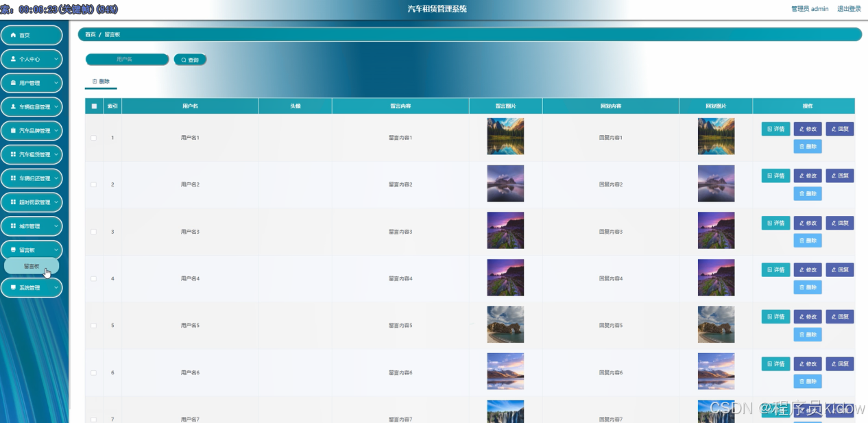Expand the 车辆归还管理 chevron
The width and height of the screenshot is (868, 423).
click(56, 178)
